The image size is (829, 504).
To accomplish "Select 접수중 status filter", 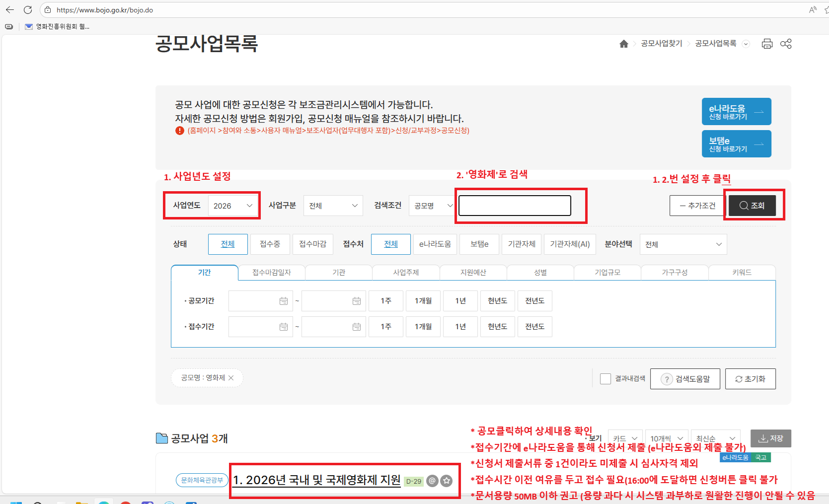I will tap(270, 244).
